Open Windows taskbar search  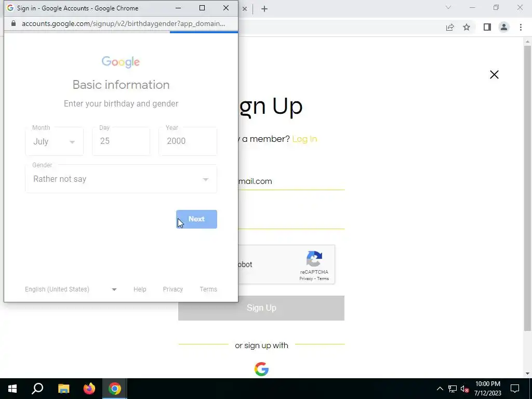37,389
